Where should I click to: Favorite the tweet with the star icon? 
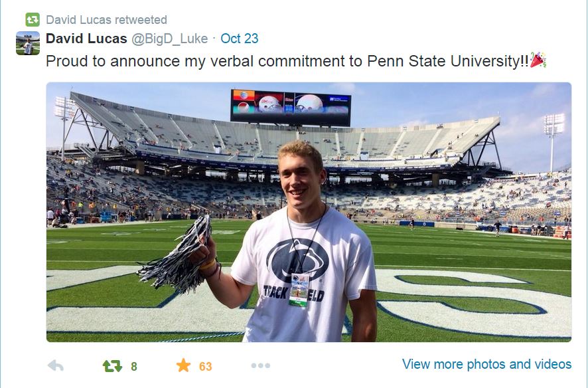183,365
